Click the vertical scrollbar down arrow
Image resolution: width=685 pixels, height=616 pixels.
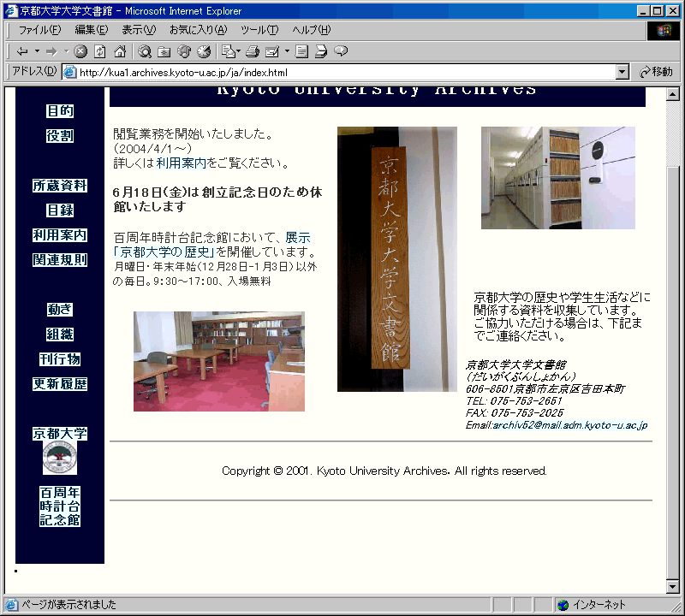point(673,587)
